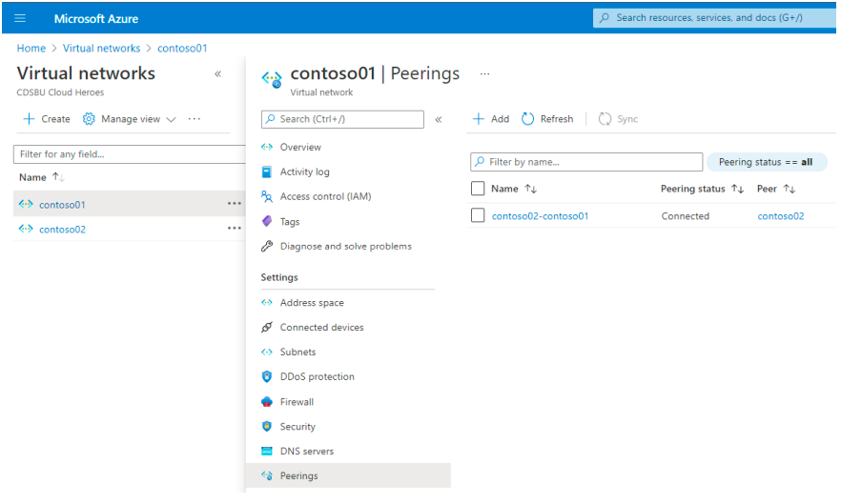The width and height of the screenshot is (841, 504).
Task: Sort virtual networks by Name arrows
Action: 58,177
